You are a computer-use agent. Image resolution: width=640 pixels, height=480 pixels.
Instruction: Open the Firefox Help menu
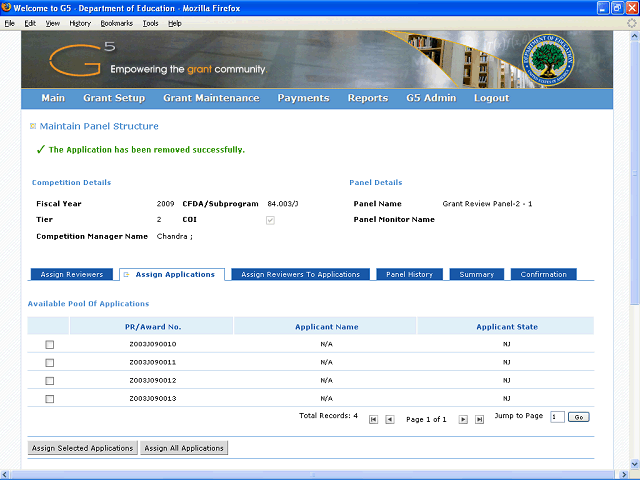point(175,23)
